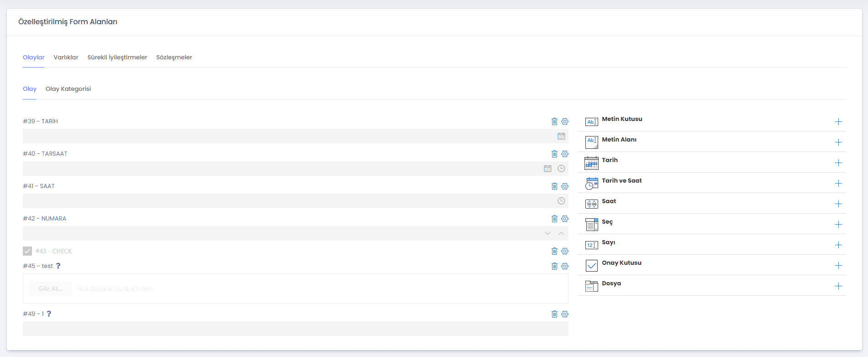Add a Seç dropdown field
Viewport: 868px width, 357px height.
[838, 224]
